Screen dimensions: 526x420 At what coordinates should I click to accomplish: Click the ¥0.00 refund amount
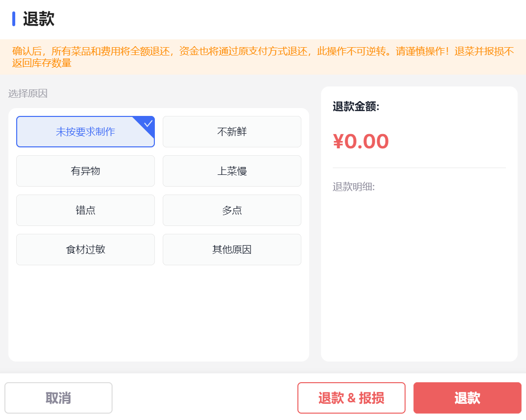[361, 141]
